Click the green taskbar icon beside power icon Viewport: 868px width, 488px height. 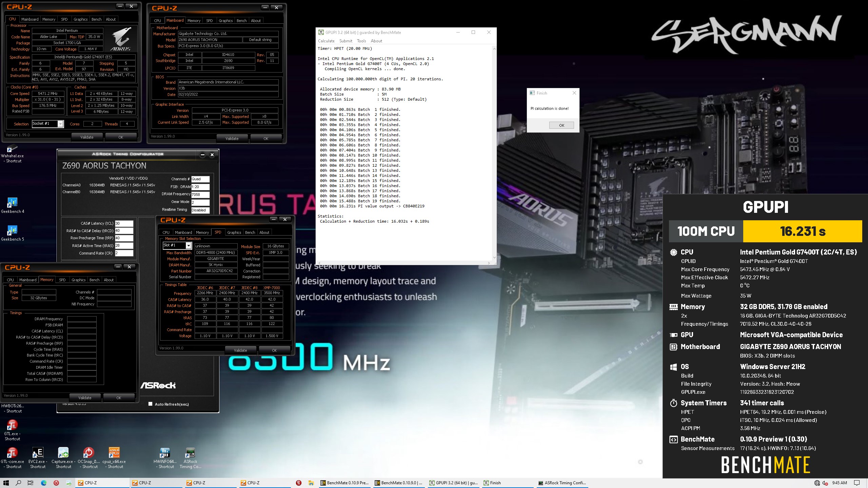pyautogui.click(x=69, y=483)
